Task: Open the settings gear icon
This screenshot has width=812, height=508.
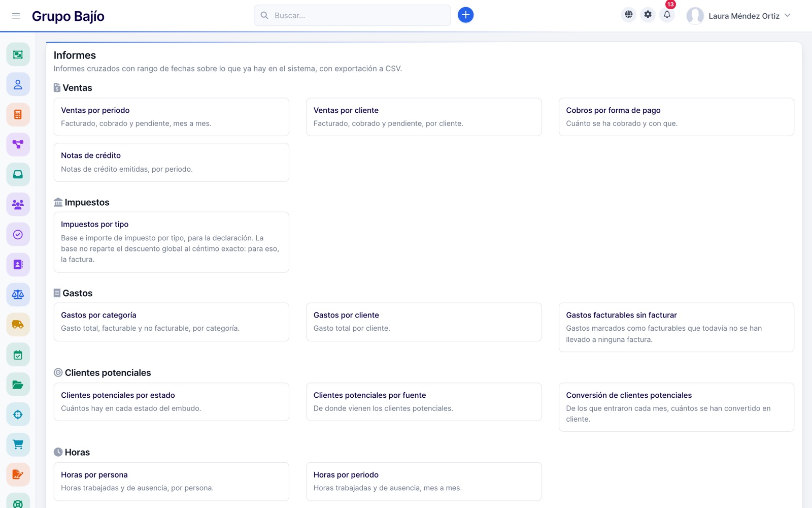Action: click(x=648, y=15)
